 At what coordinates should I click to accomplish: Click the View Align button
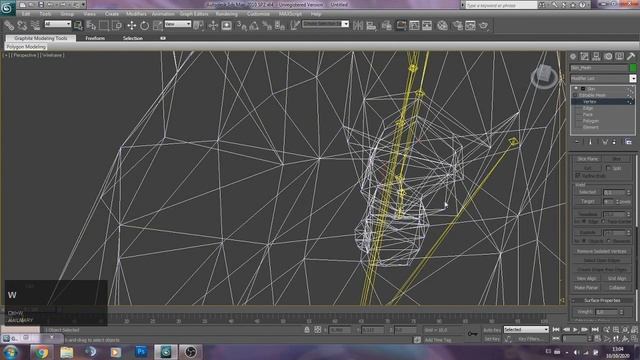[586, 278]
